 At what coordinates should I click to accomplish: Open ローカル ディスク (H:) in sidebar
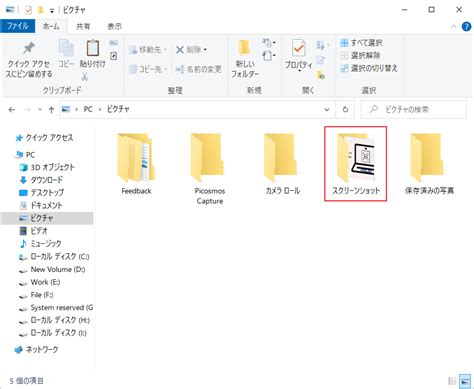point(54,320)
